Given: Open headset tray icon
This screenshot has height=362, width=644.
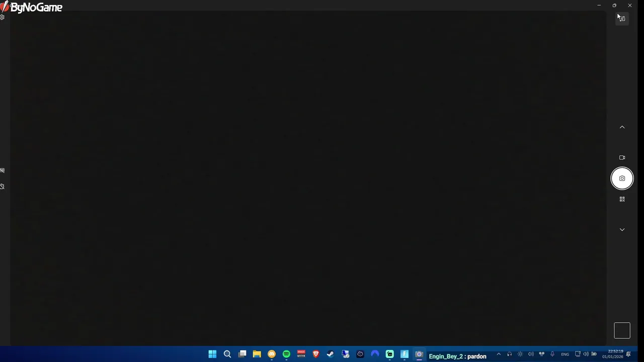Looking at the screenshot, I should point(509,354).
